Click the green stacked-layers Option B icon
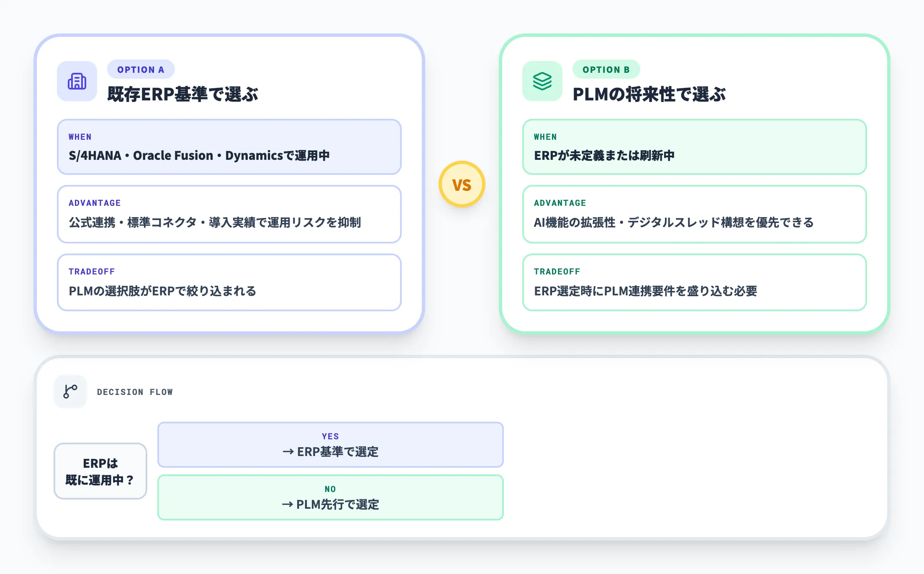The width and height of the screenshot is (924, 574). pos(542,81)
